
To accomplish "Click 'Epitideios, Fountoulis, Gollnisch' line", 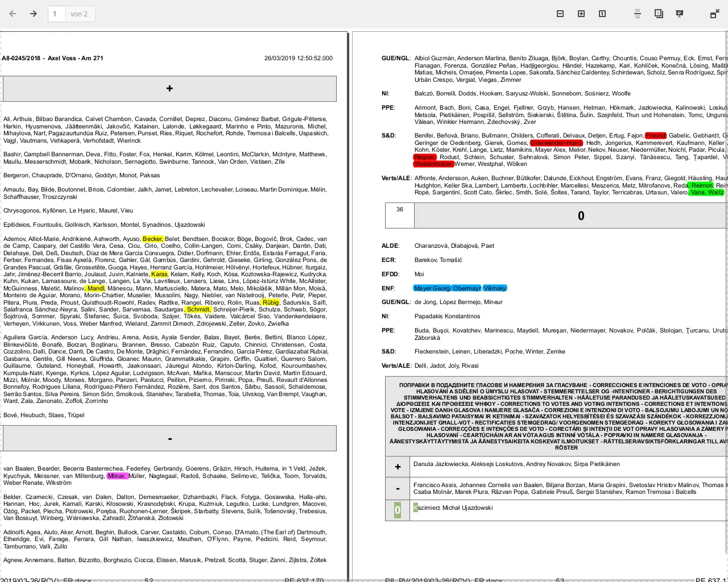I will pos(104,225).
